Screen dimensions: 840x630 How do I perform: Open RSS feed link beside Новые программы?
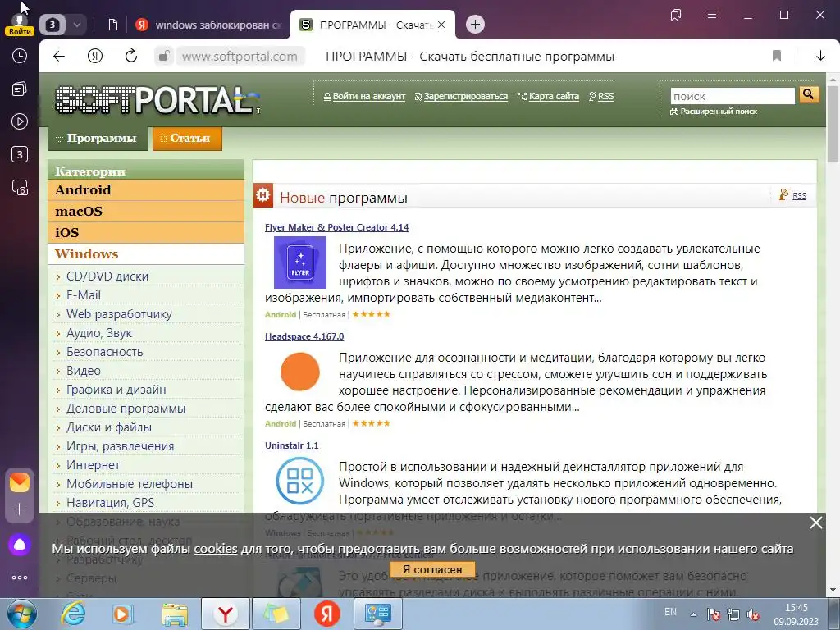[x=799, y=195]
